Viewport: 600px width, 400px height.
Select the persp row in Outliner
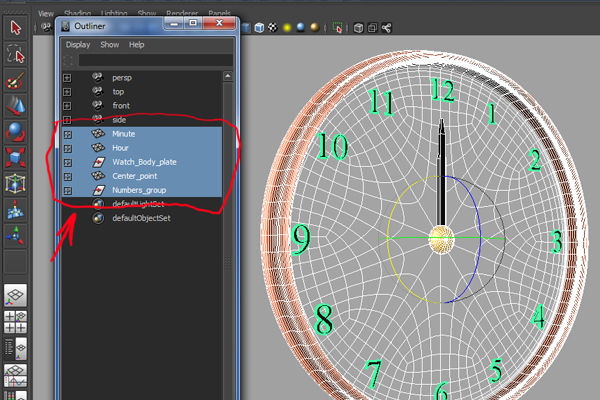point(142,78)
